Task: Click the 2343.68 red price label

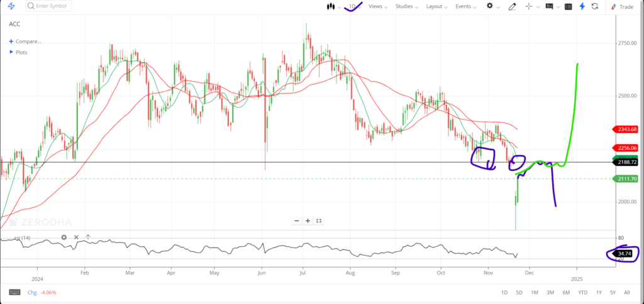Action: 625,129
